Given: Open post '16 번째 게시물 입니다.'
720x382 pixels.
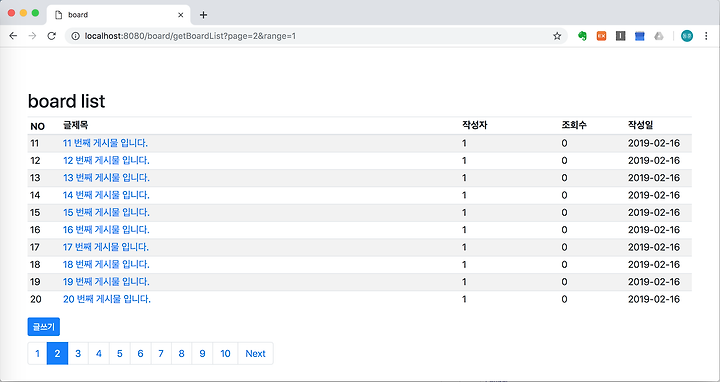Looking at the screenshot, I should 106,230.
